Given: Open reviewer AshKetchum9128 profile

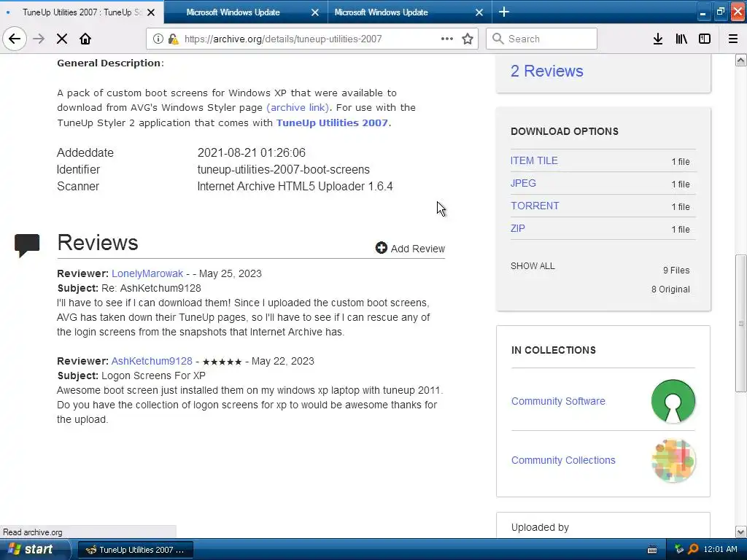Looking at the screenshot, I should pyautogui.click(x=152, y=361).
